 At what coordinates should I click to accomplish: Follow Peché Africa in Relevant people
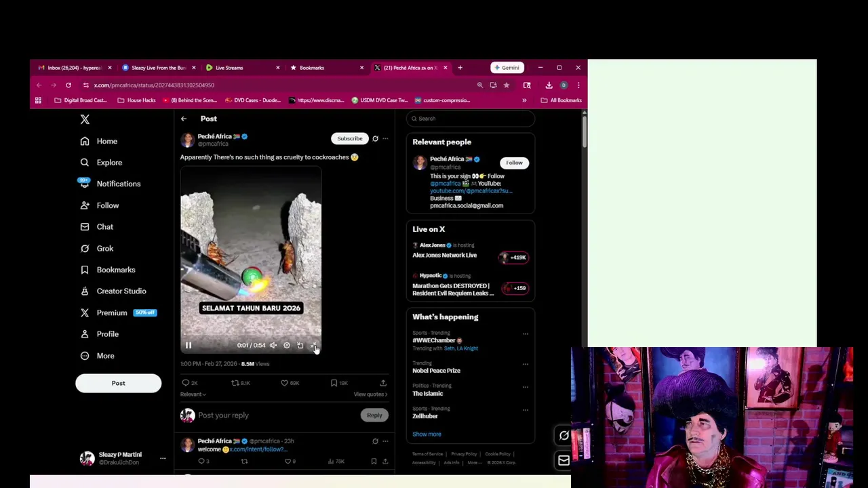coord(514,163)
